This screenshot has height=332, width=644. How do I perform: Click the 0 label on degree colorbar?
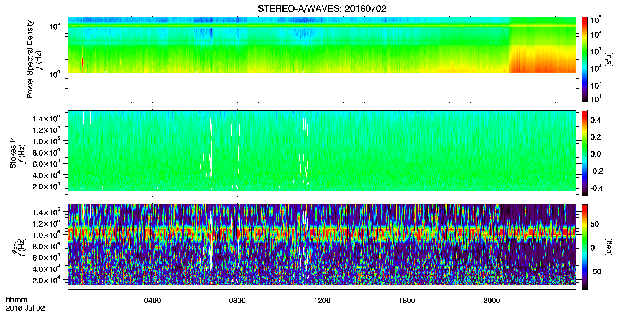(593, 248)
